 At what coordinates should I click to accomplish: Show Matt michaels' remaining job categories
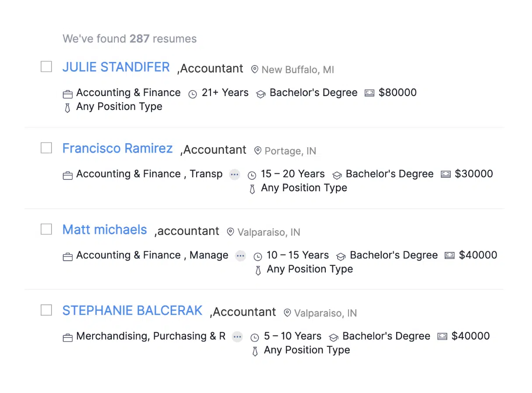240,255
